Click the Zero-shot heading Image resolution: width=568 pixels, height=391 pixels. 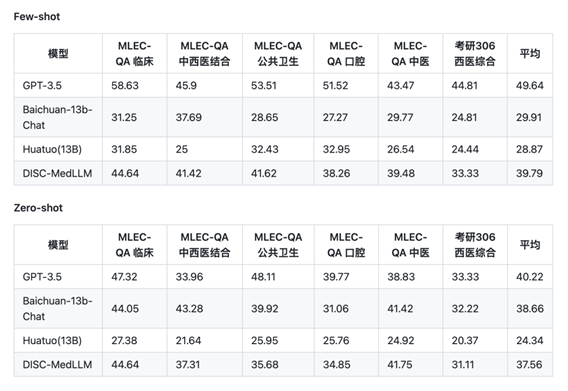[38, 208]
